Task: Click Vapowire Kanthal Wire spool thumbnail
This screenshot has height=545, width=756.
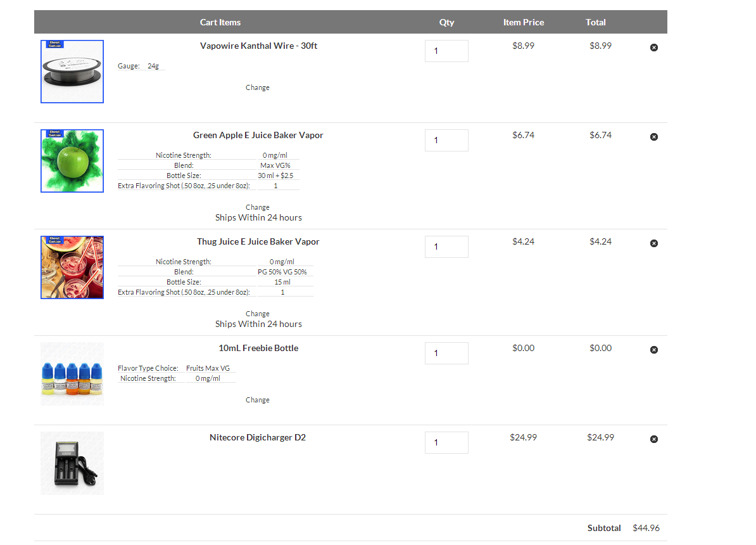Action: click(x=72, y=72)
